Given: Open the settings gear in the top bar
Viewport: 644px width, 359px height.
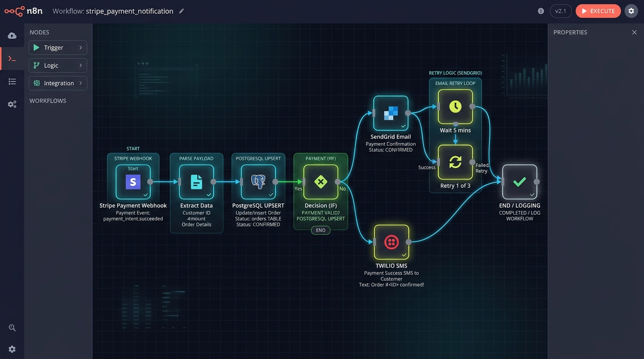Looking at the screenshot, I should [631, 11].
